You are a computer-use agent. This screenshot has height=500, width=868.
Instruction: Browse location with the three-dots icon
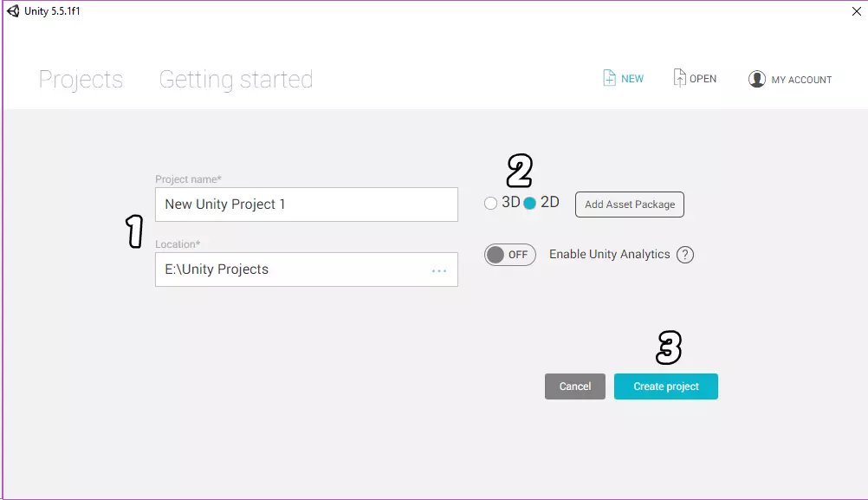(x=439, y=270)
